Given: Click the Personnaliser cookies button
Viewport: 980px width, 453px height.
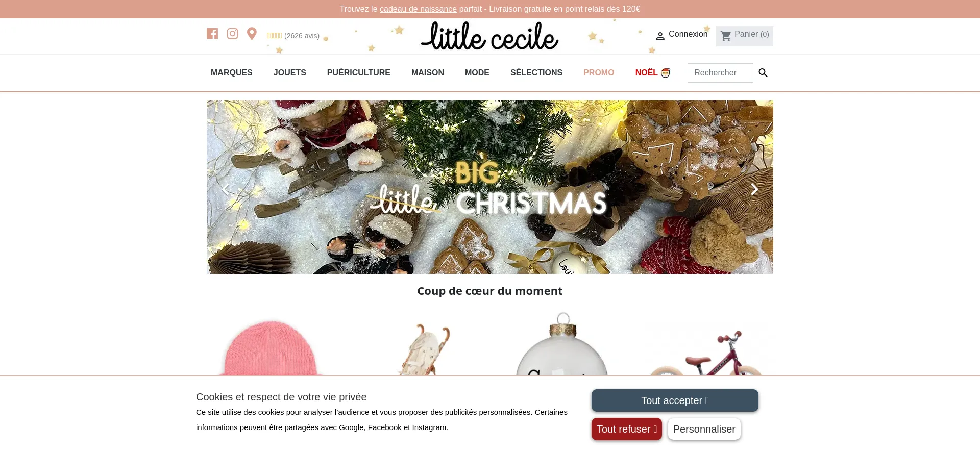Looking at the screenshot, I should click(x=704, y=429).
